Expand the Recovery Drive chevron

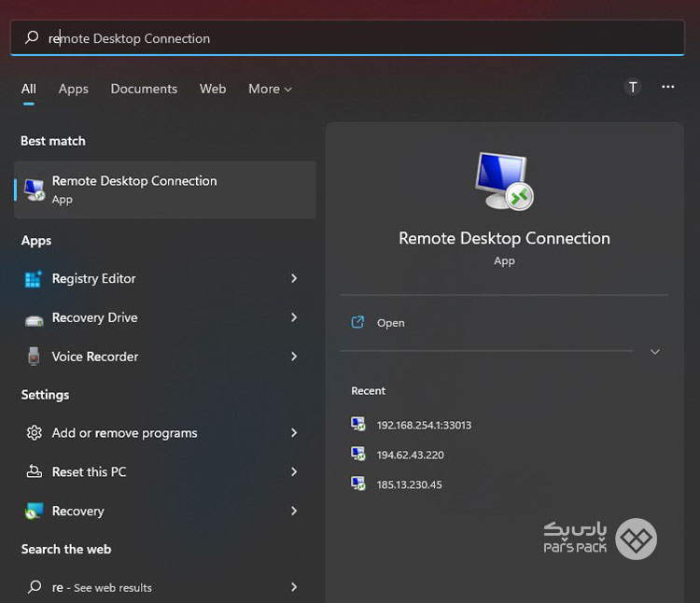pos(294,317)
